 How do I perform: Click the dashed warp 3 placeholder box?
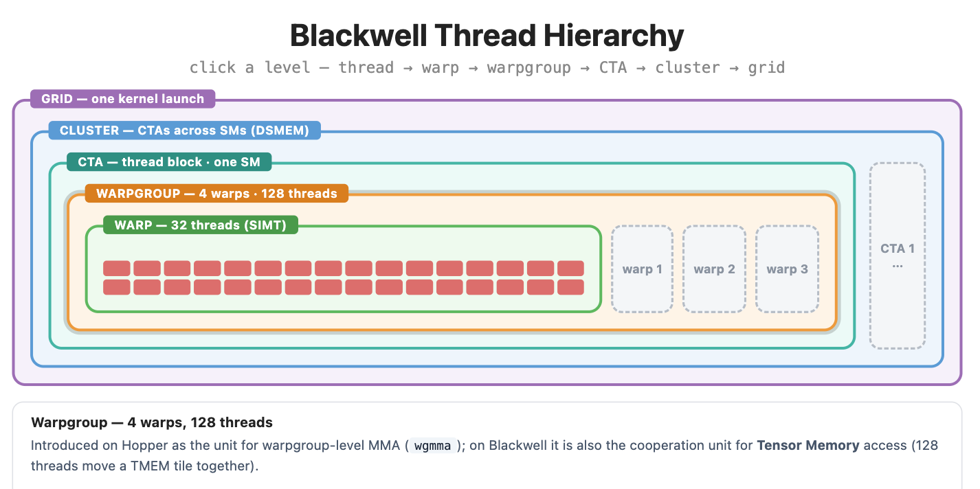click(x=787, y=269)
